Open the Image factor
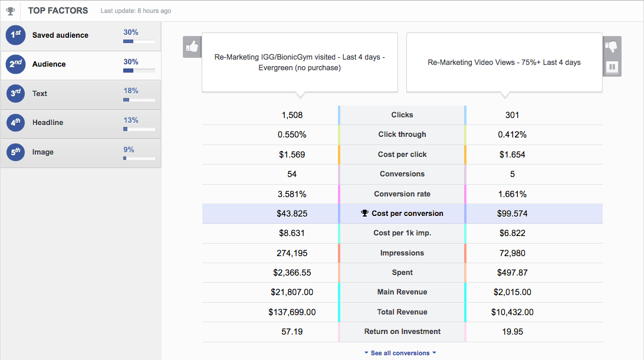Image resolution: width=644 pixels, height=360 pixels. (x=81, y=153)
